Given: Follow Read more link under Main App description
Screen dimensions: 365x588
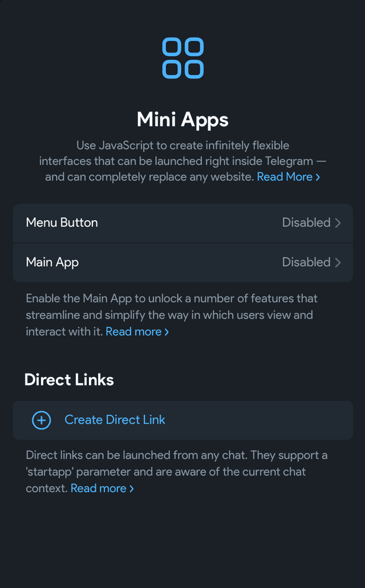Looking at the screenshot, I should (x=133, y=331).
